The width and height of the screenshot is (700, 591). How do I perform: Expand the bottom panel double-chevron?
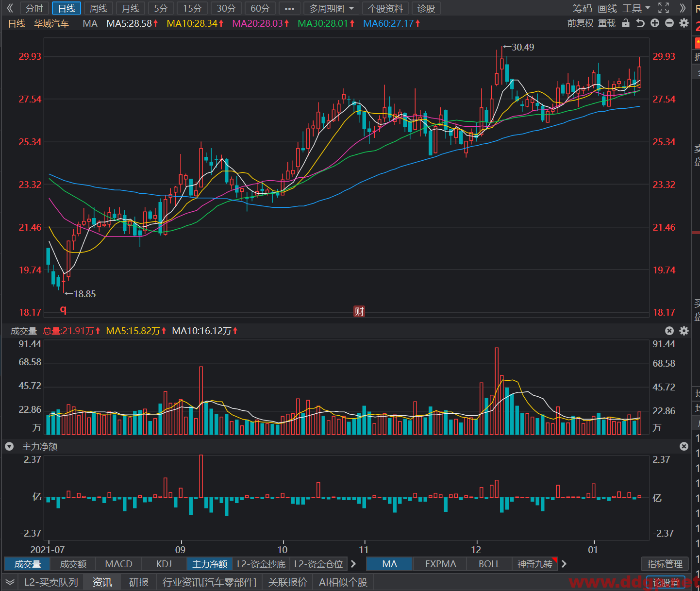[x=10, y=582]
